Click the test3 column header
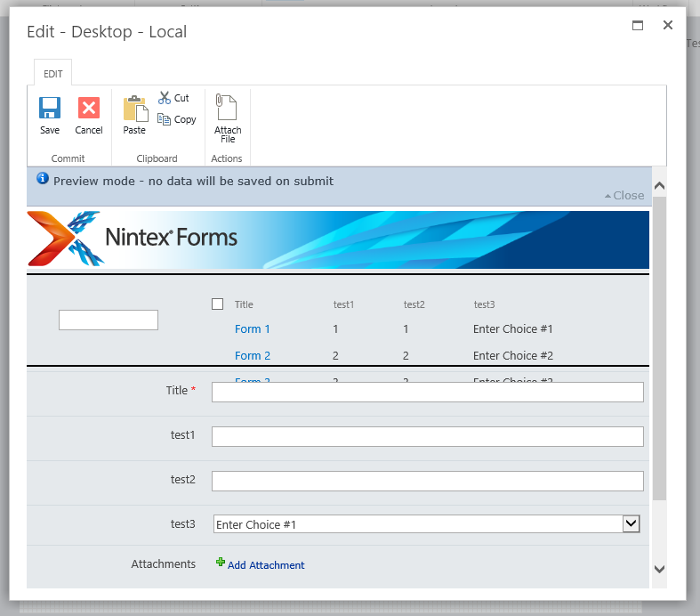This screenshot has height=616, width=700. tap(485, 304)
